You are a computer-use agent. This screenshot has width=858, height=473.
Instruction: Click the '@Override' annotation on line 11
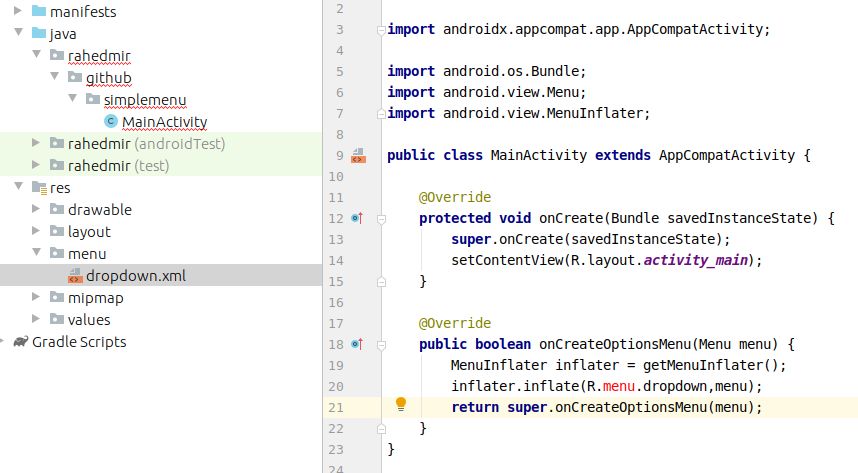click(x=455, y=197)
